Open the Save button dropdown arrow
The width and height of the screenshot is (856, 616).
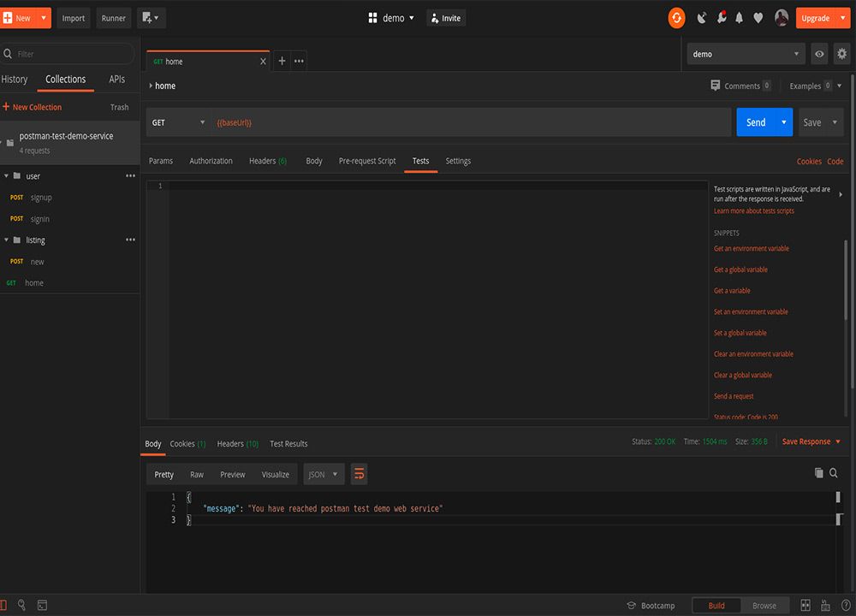[835, 122]
